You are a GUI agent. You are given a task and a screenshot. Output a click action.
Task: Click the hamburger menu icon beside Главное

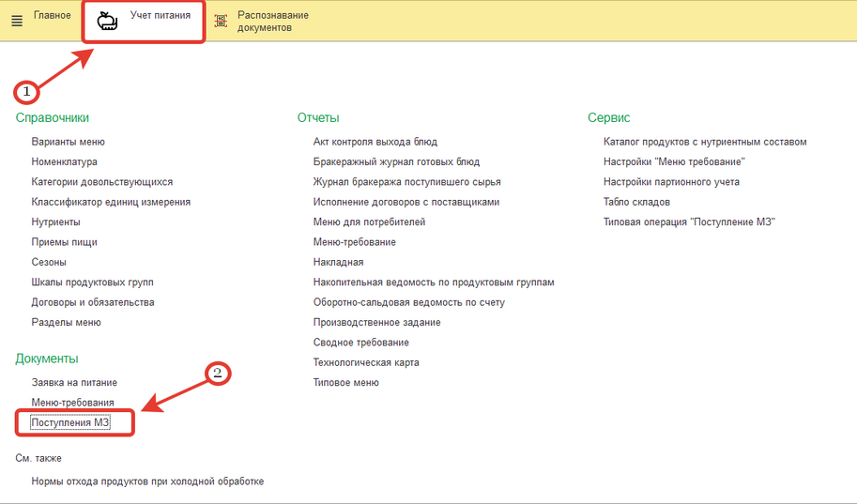(x=16, y=21)
